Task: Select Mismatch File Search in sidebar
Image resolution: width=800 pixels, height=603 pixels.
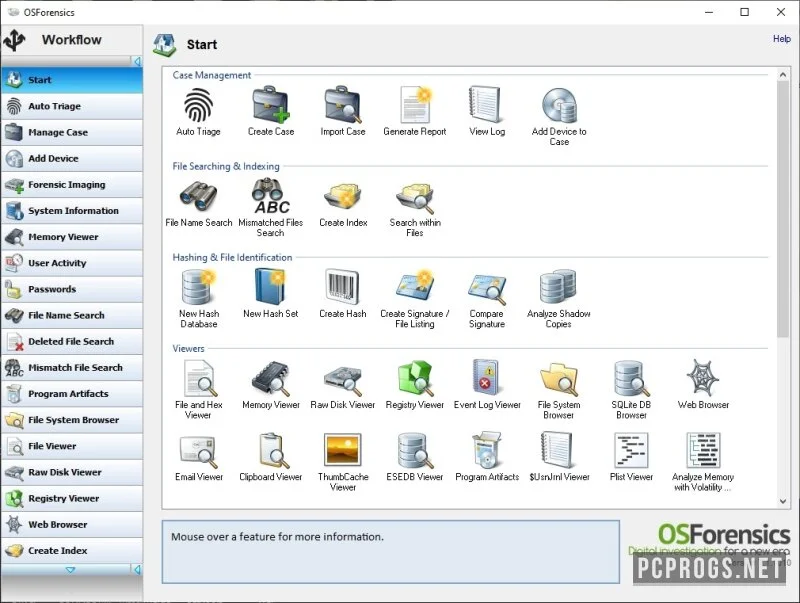Action: [x=72, y=367]
